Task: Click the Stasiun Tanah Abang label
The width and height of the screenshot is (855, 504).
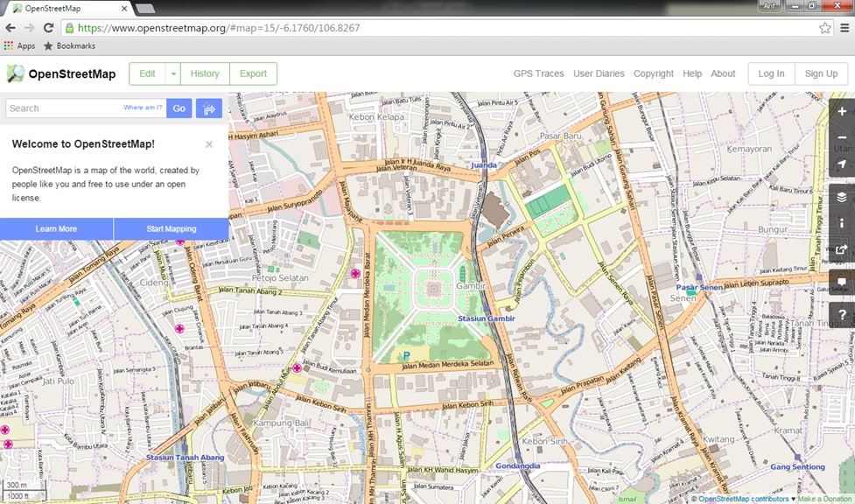Action: (185, 457)
